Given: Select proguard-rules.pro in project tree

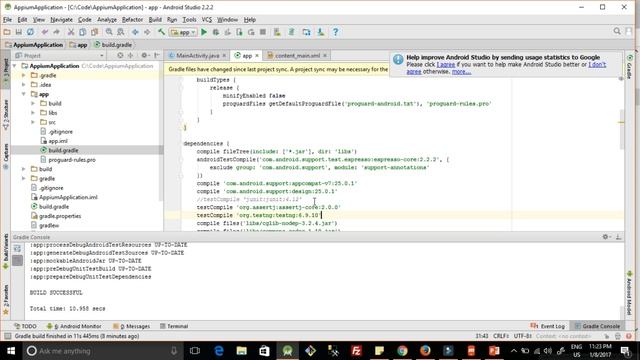Looking at the screenshot, I should (72, 160).
